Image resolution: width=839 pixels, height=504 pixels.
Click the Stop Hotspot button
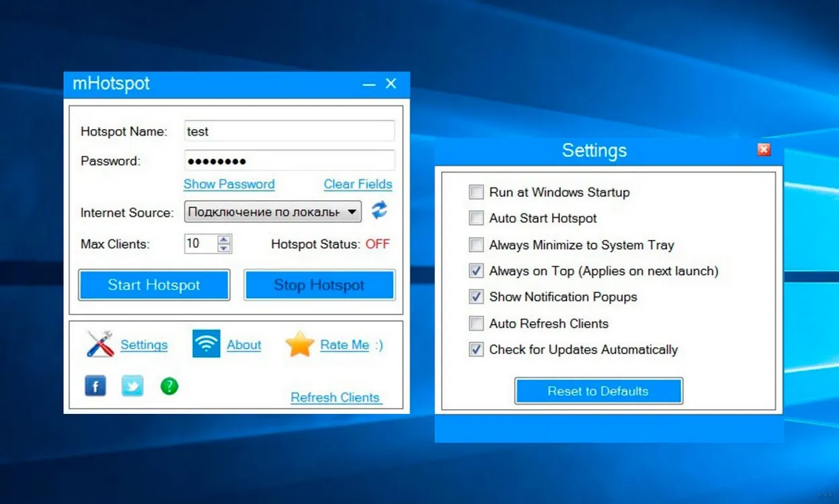click(x=319, y=285)
